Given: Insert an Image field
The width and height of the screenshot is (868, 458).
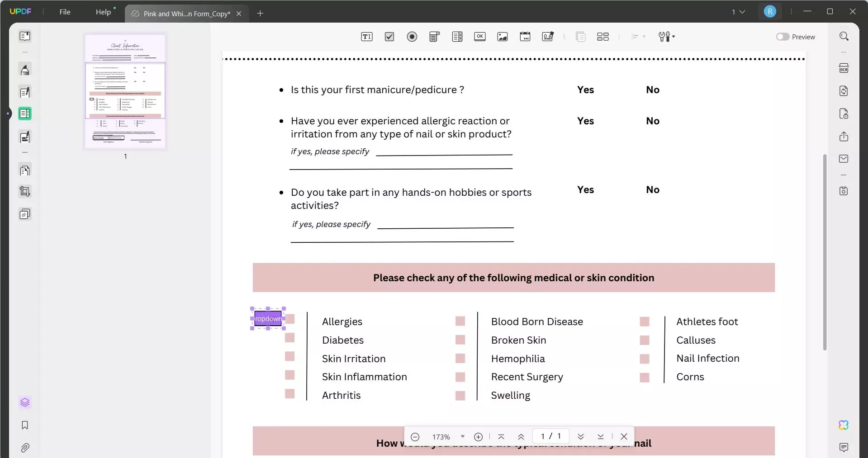Looking at the screenshot, I should 503,37.
